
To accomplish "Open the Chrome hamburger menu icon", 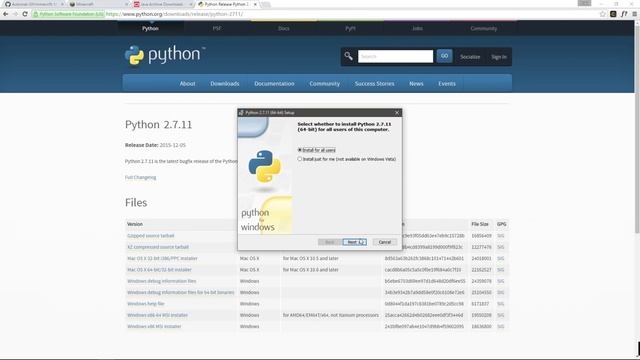I will click(634, 14).
